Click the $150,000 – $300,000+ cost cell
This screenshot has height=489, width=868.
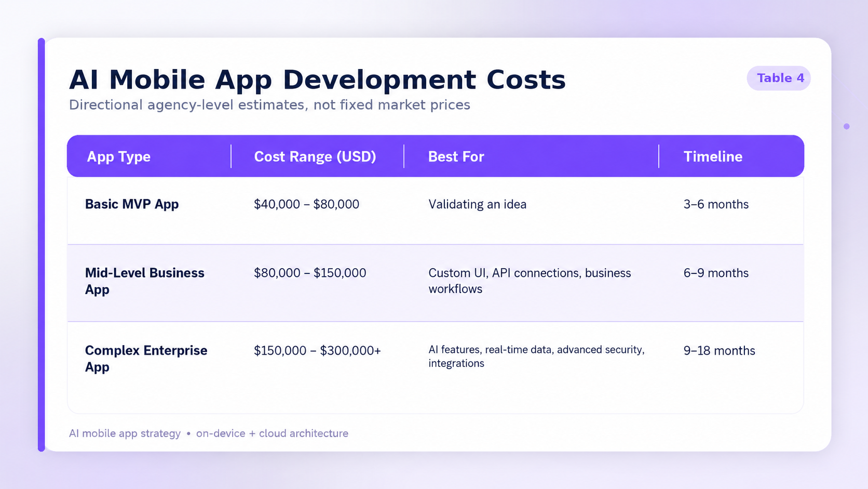(317, 351)
